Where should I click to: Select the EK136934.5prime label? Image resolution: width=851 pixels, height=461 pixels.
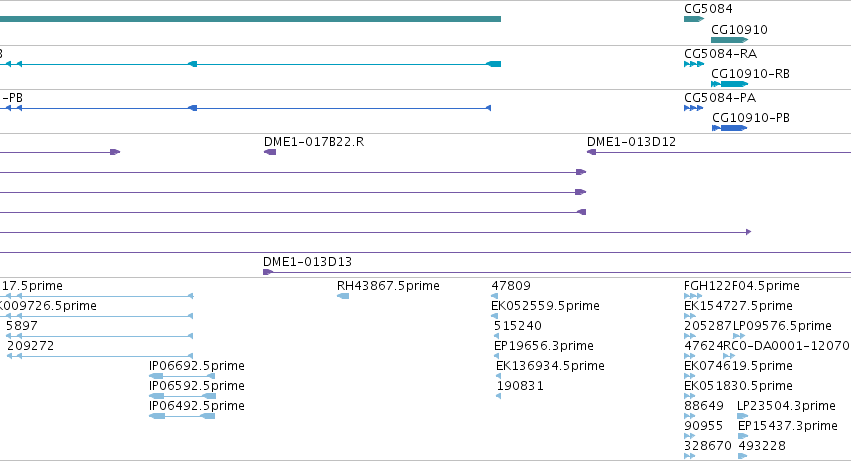click(550, 365)
